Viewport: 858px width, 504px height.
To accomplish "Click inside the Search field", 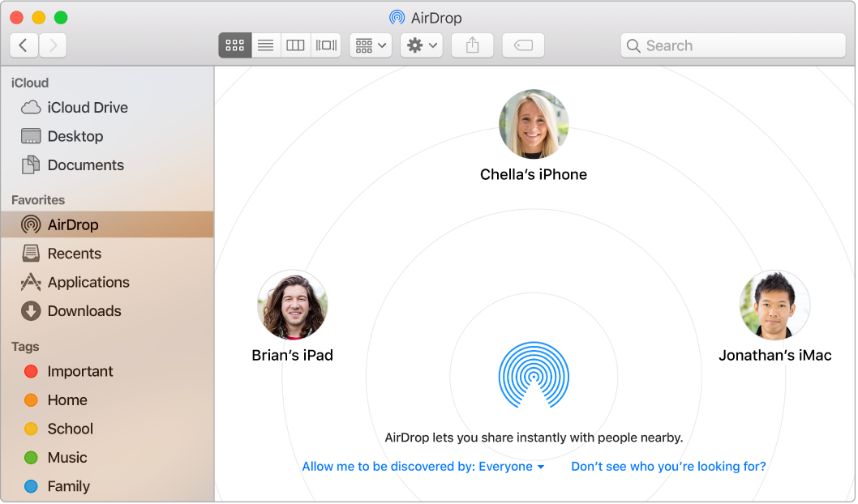I will 732,45.
